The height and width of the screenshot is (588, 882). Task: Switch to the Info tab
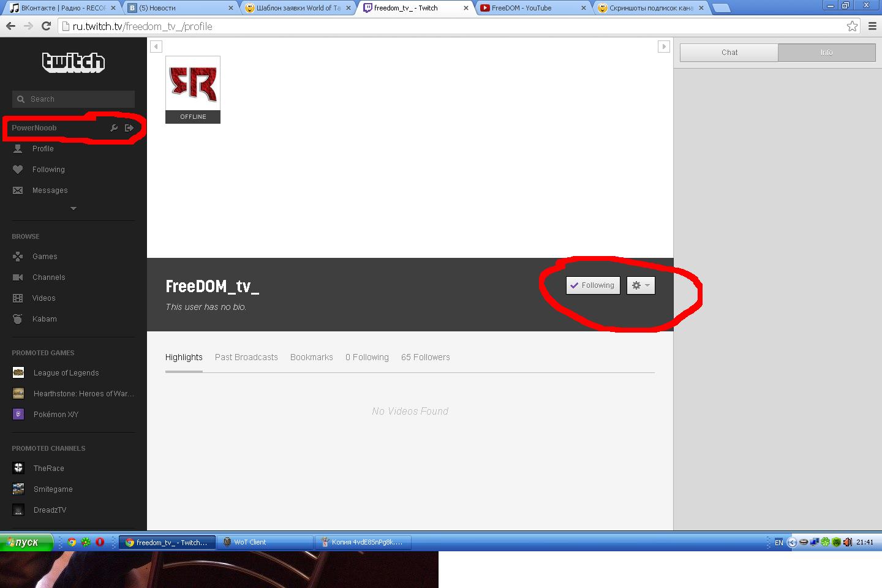pos(827,53)
